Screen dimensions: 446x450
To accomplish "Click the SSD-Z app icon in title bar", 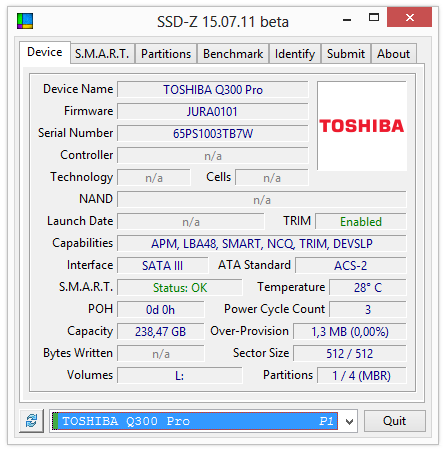I will coord(25,21).
